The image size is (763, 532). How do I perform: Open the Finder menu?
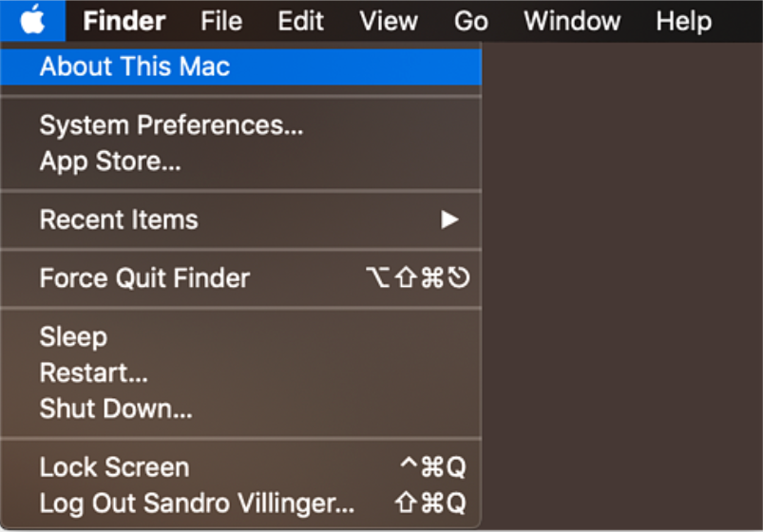124,21
